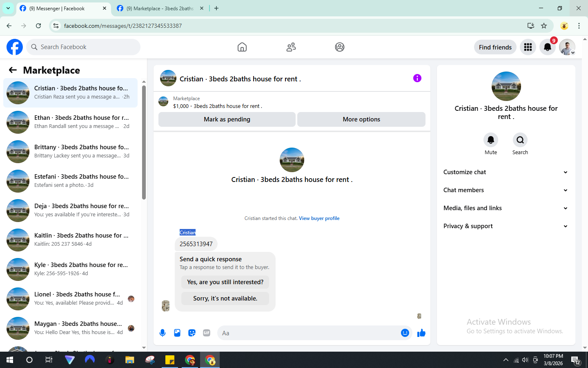Open Kyle conversation in list
The width and height of the screenshot is (588, 368).
point(70,269)
